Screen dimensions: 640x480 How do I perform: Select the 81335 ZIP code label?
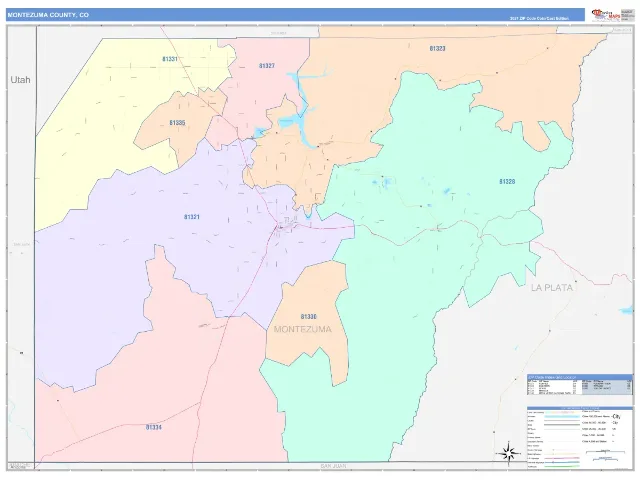[x=177, y=123]
